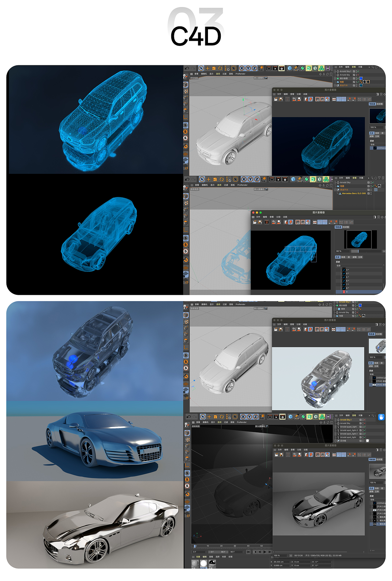
Task: Open viewport hamburger menu in wireframe car screenshot
Action: (192, 74)
